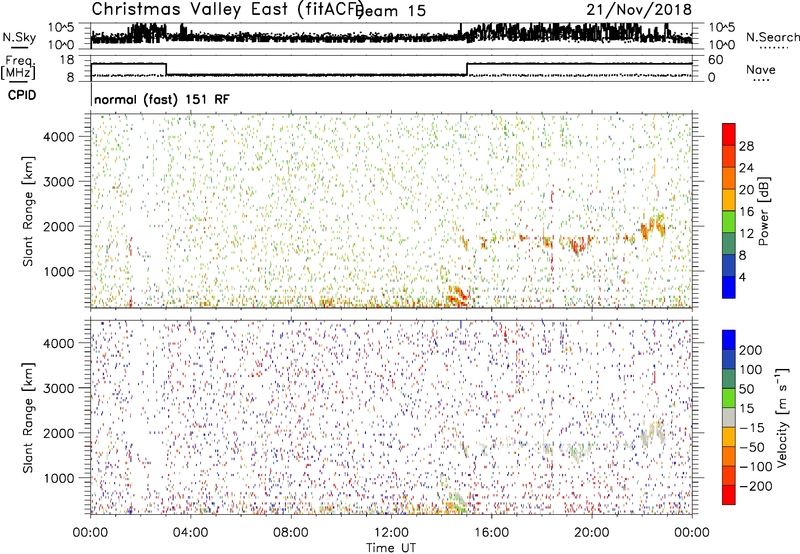The height and width of the screenshot is (554, 800).
Task: Click the 'N.Search' legend label
Action: (x=772, y=37)
